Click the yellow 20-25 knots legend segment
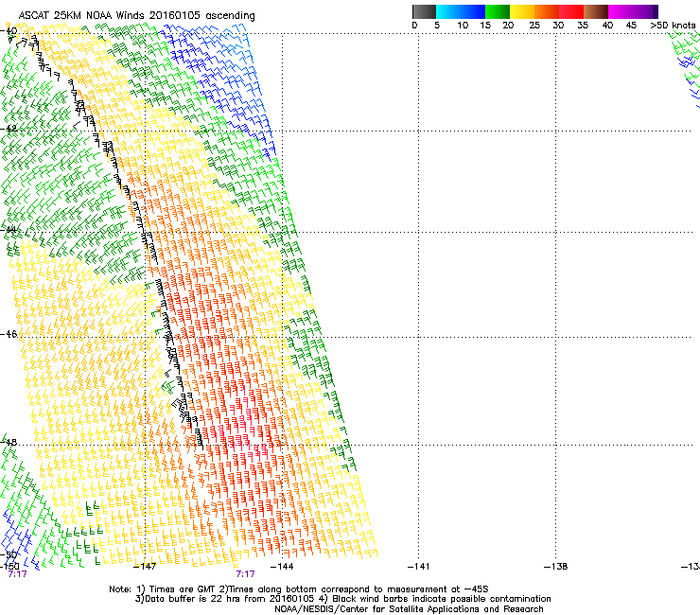This screenshot has width=700, height=615. tap(522, 11)
